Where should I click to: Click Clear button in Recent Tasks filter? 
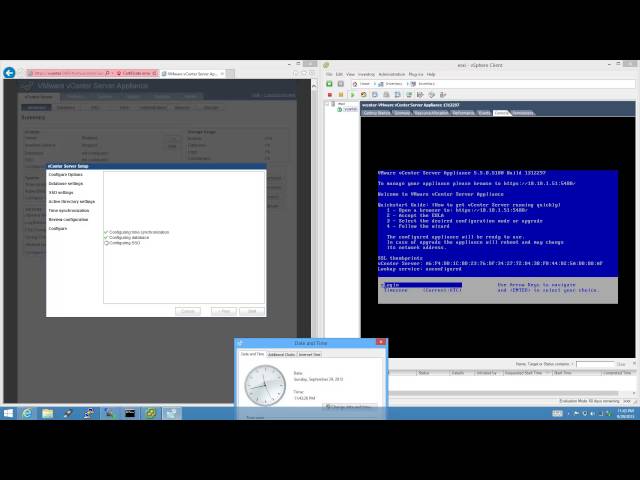click(x=621, y=364)
